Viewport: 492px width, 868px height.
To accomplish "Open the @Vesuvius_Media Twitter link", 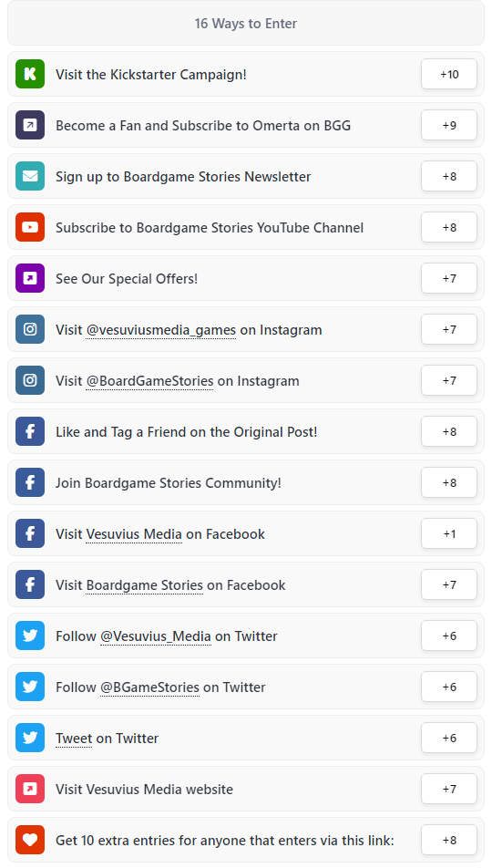I will [156, 636].
